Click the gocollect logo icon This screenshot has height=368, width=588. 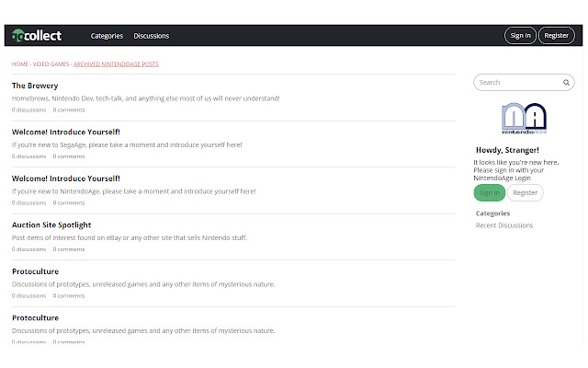tap(19, 36)
